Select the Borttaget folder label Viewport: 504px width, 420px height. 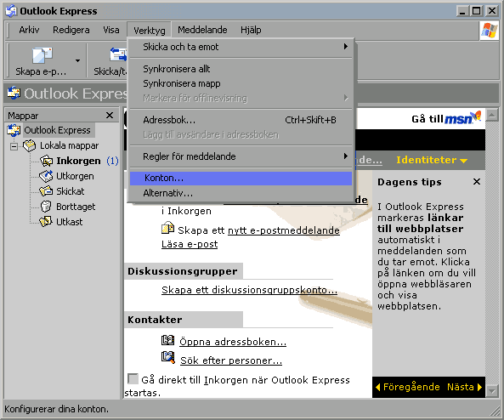click(76, 207)
